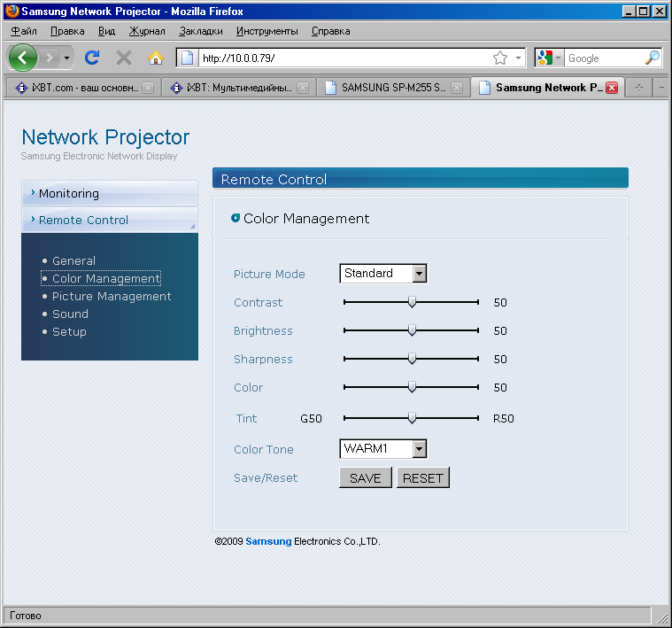672x628 pixels.
Task: Expand the Monitoring sidebar section
Action: (x=110, y=193)
